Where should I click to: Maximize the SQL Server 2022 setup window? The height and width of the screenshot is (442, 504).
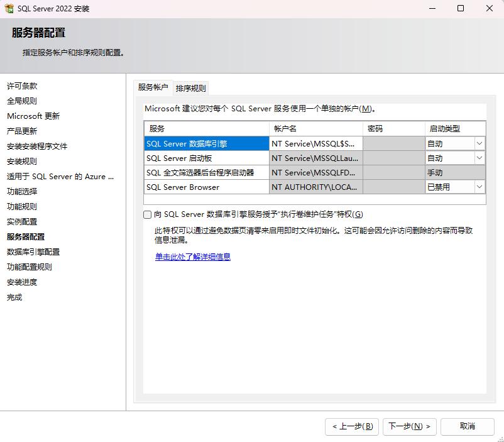tap(461, 9)
